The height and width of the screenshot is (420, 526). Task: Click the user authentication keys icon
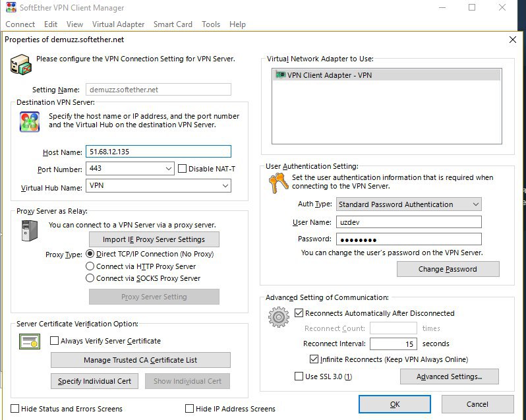tap(278, 183)
